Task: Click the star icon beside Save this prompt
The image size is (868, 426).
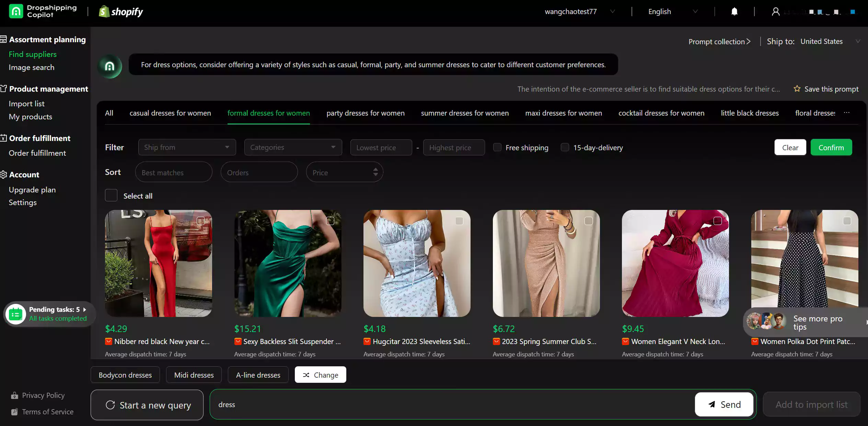Action: pos(797,89)
